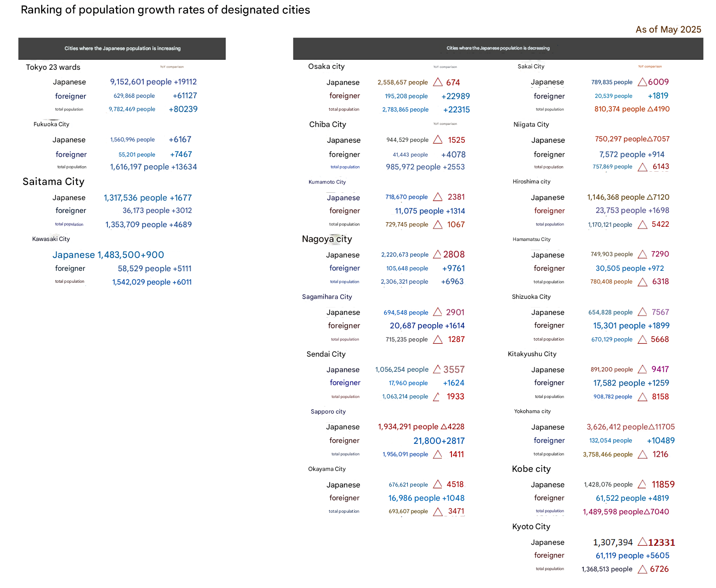This screenshot has width=716, height=588.
Task: Click the 'Kobe city' heading
Action: coord(531,469)
